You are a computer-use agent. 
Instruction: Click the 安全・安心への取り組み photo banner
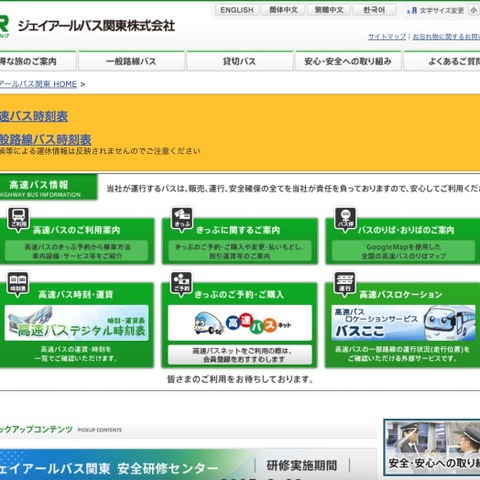pyautogui.click(x=432, y=447)
